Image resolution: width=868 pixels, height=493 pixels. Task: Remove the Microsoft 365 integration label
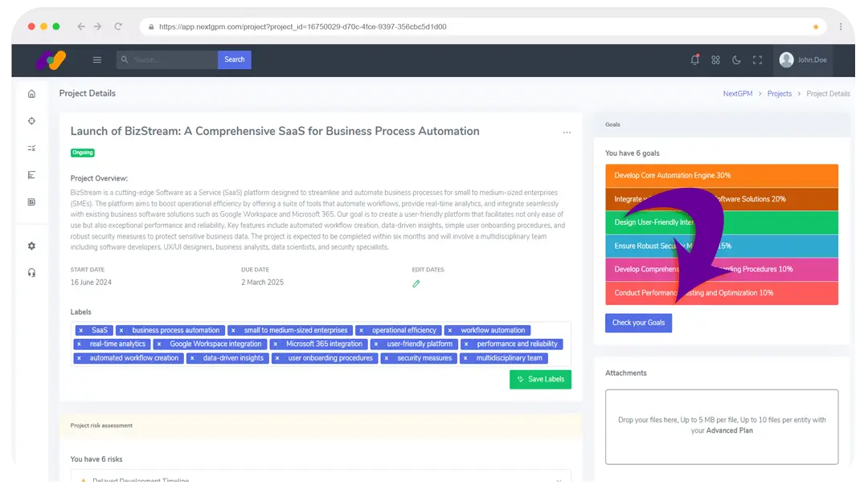(x=275, y=344)
